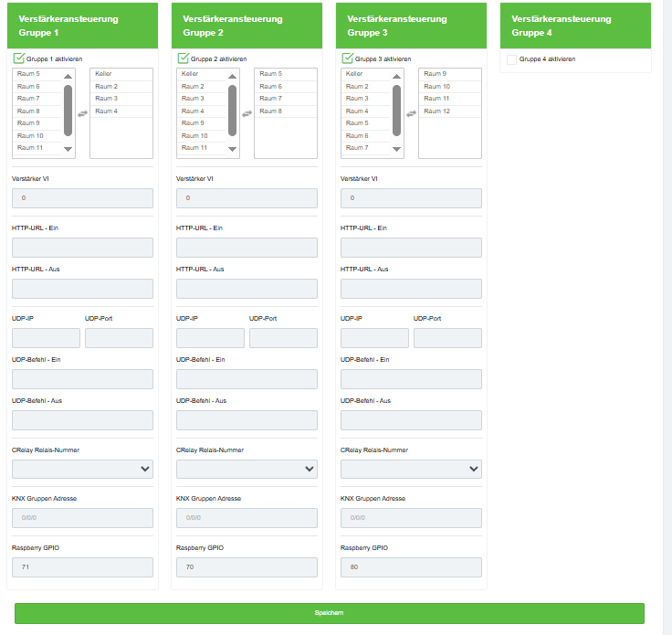Click the Gruppe 2 room list scrollbar thumb
This screenshot has height=635, width=672.
click(232, 110)
